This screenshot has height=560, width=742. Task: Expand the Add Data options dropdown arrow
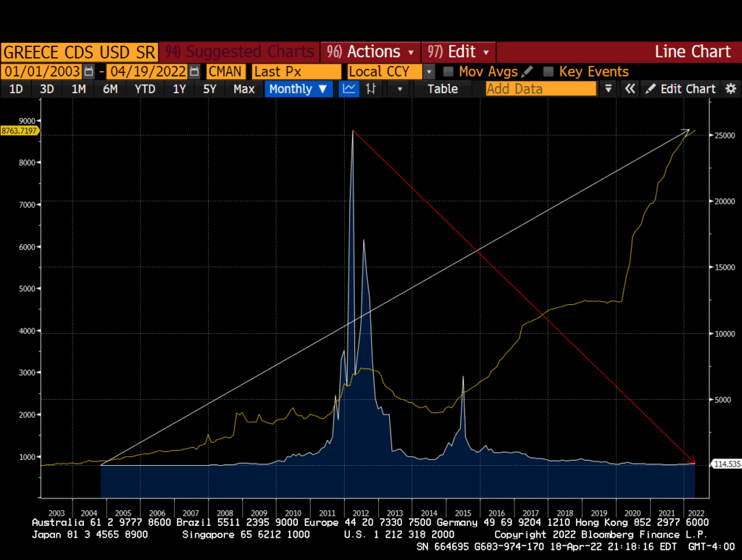point(609,89)
